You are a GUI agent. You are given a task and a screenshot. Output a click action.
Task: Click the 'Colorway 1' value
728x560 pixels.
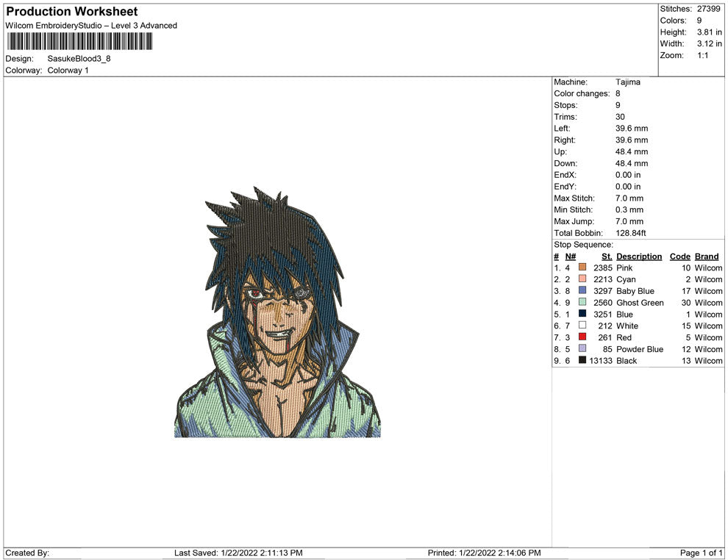(x=68, y=71)
